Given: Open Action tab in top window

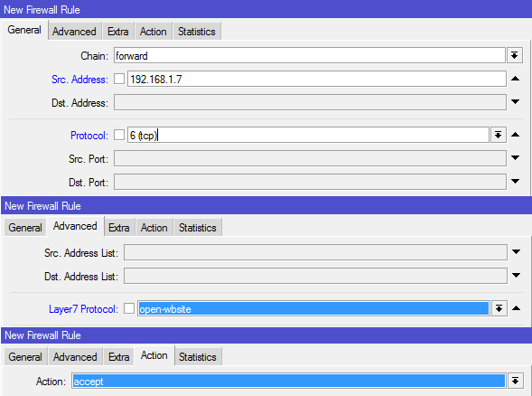Looking at the screenshot, I should pyautogui.click(x=154, y=32).
